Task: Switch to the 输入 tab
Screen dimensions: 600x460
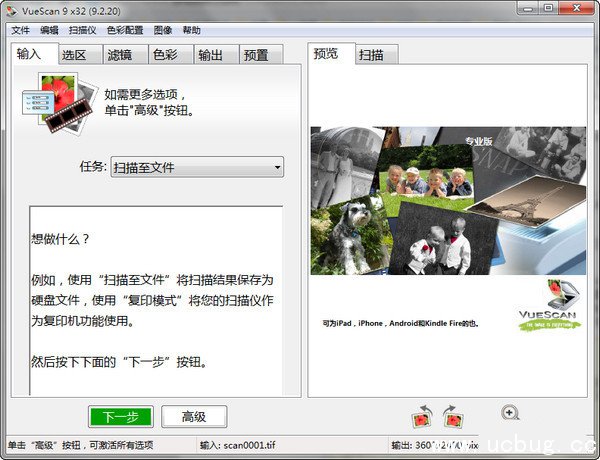Action: pyautogui.click(x=34, y=54)
